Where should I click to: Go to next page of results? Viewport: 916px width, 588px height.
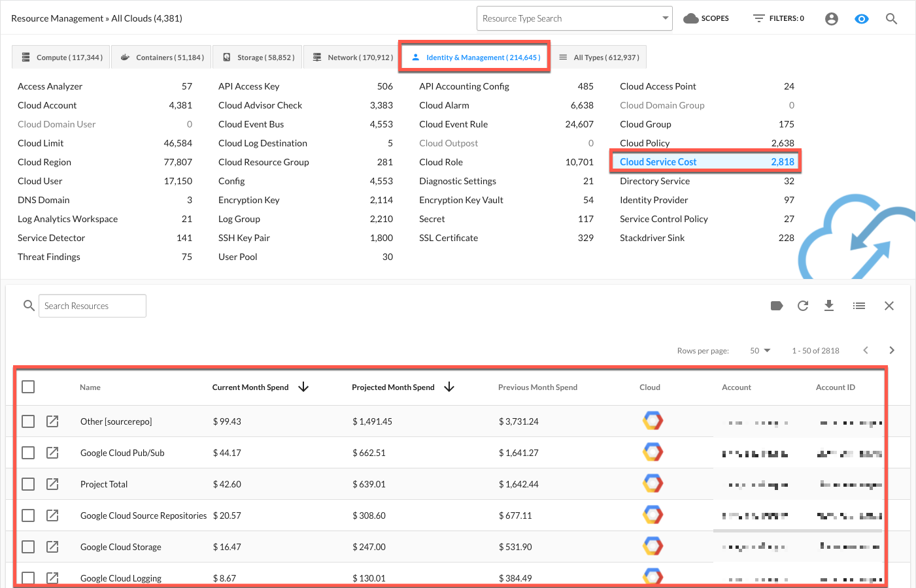click(x=892, y=350)
